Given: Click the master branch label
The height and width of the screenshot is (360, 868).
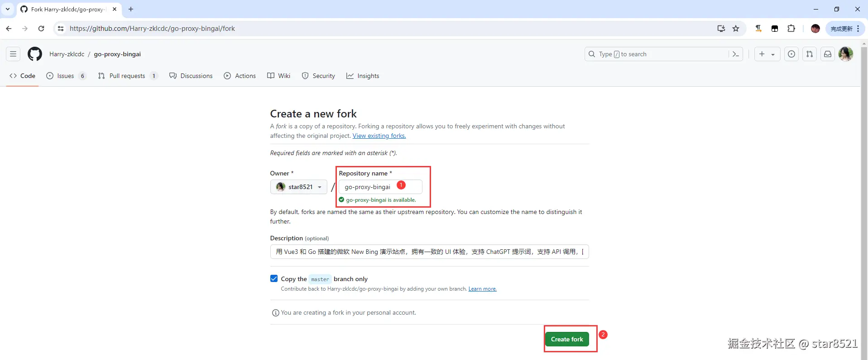Looking at the screenshot, I should (x=320, y=279).
